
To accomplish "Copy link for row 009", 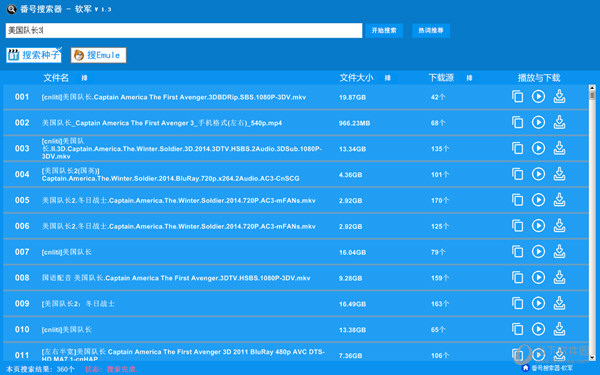I will [517, 303].
